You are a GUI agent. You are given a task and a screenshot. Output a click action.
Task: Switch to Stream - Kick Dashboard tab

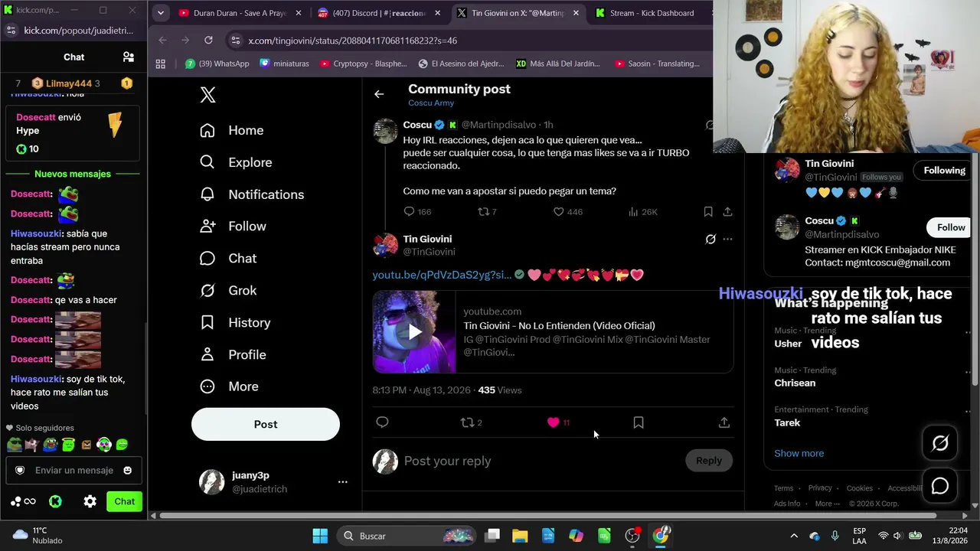(650, 13)
